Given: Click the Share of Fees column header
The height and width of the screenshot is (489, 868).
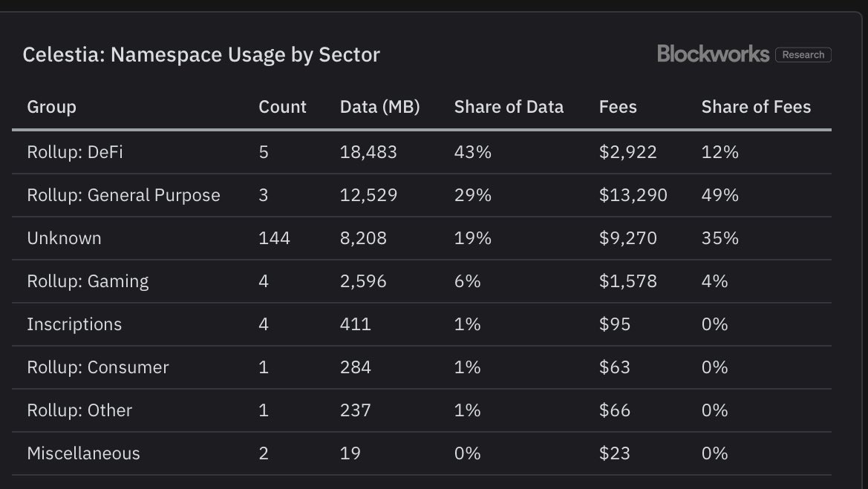Looking at the screenshot, I should coord(756,107).
